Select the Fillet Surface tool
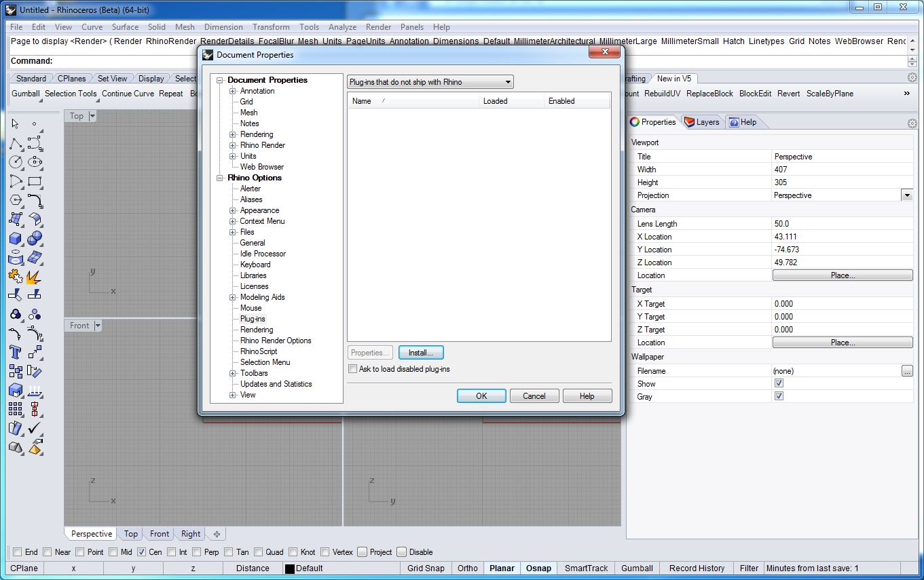The image size is (924, 580). pos(35,219)
